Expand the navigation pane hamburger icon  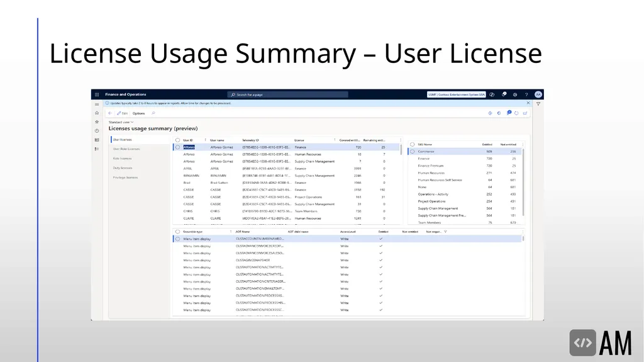(97, 105)
